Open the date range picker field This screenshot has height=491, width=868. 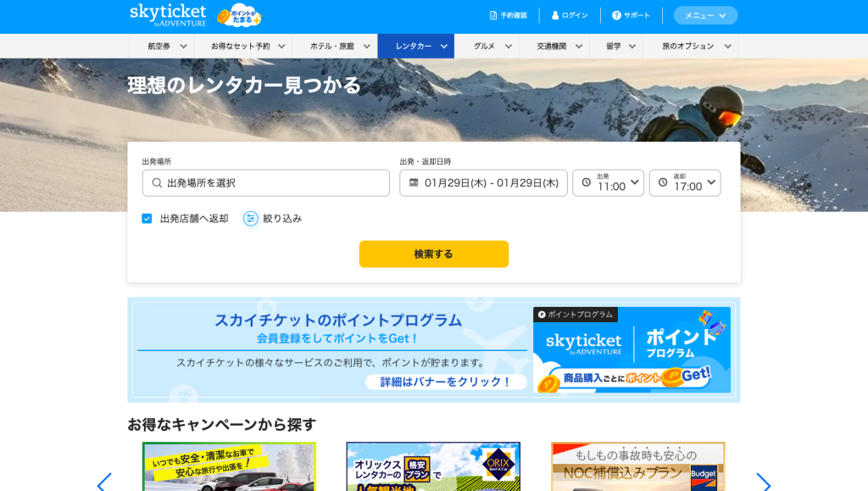tap(483, 183)
